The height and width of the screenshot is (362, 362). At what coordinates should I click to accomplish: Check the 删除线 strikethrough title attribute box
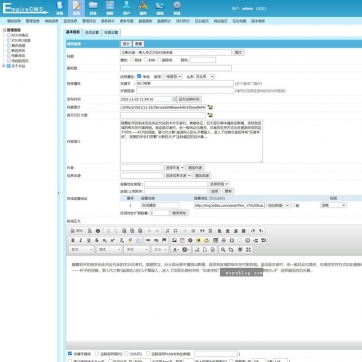coord(159,60)
